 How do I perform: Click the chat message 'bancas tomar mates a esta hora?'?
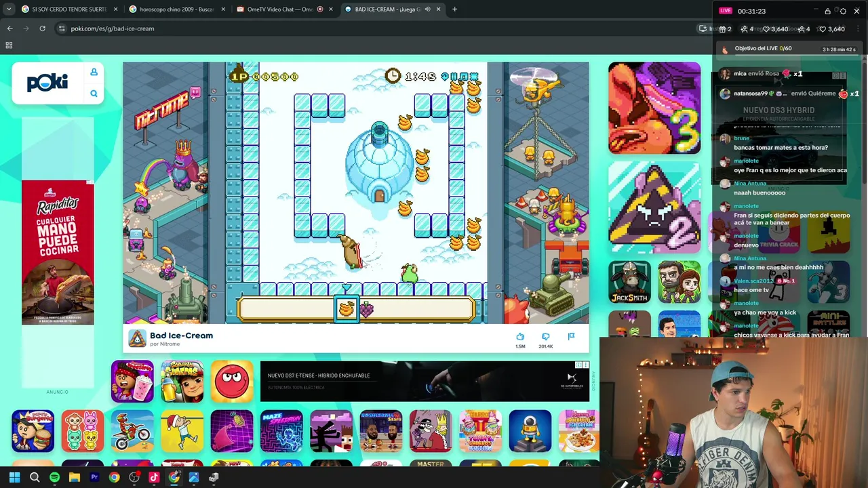[781, 147]
